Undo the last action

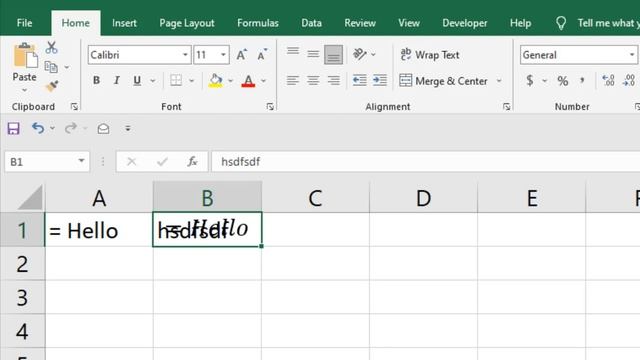click(38, 128)
